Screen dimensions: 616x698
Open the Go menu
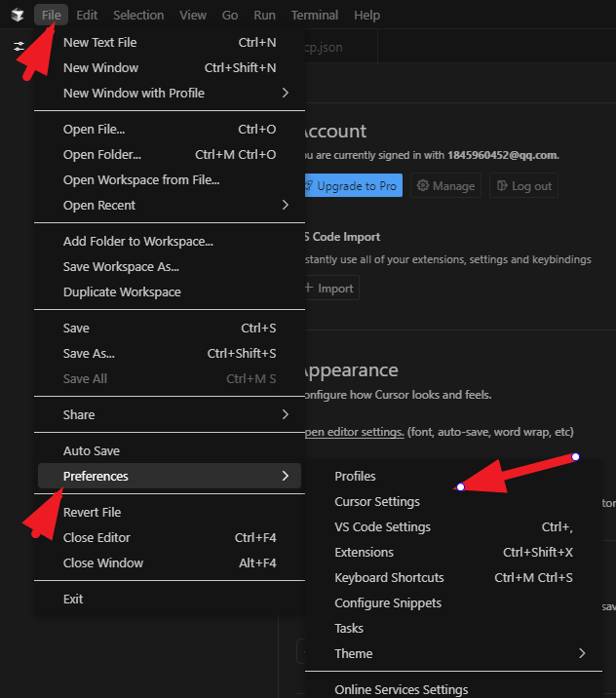230,16
